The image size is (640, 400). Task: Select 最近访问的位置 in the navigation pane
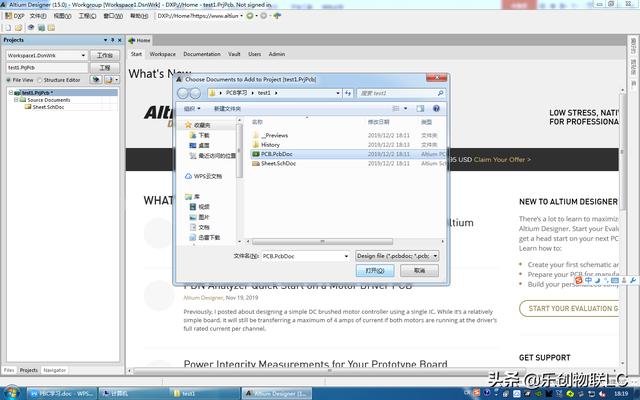[x=213, y=156]
